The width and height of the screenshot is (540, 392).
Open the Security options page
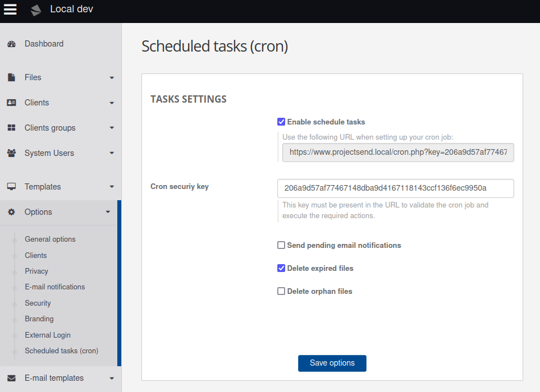[38, 303]
